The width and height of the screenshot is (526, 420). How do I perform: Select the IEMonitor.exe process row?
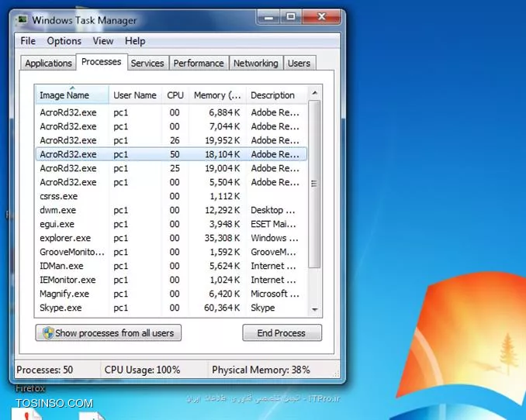pos(171,280)
